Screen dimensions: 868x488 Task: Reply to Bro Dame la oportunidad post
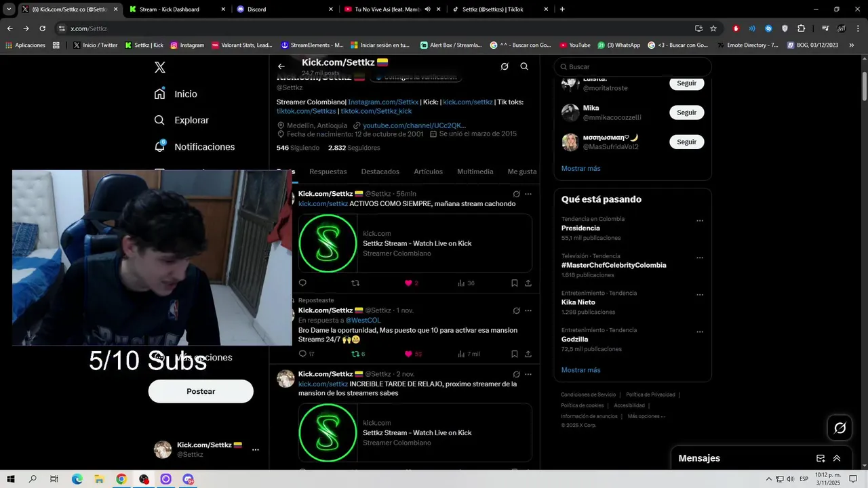pyautogui.click(x=302, y=354)
